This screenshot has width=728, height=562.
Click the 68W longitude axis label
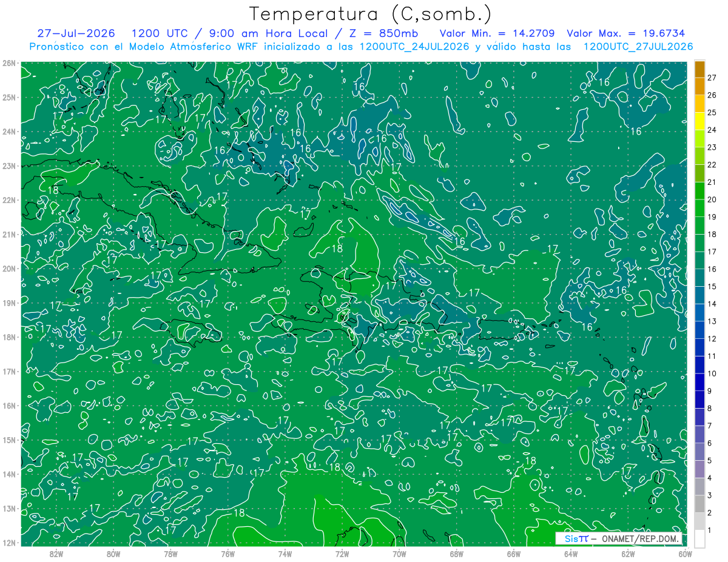click(x=457, y=554)
